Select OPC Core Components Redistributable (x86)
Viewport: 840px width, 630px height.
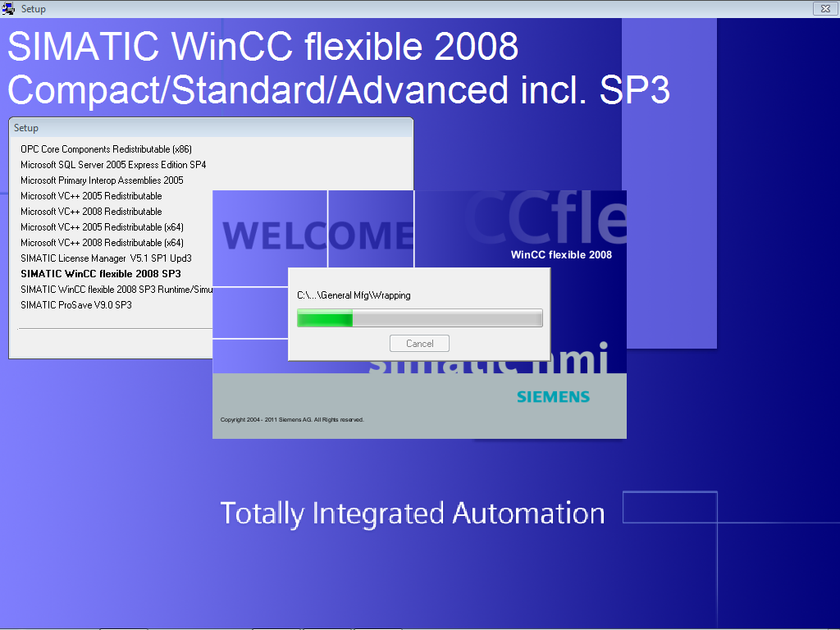(x=106, y=149)
